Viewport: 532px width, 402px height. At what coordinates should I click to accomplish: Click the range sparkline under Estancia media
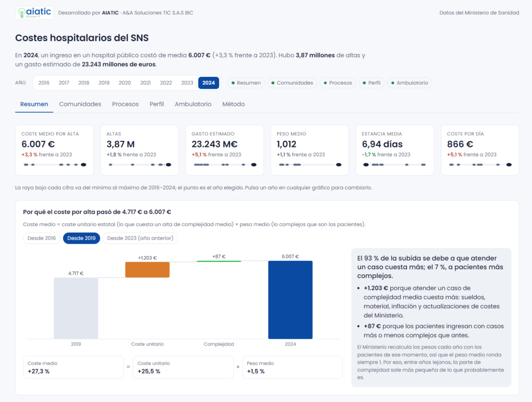(395, 165)
